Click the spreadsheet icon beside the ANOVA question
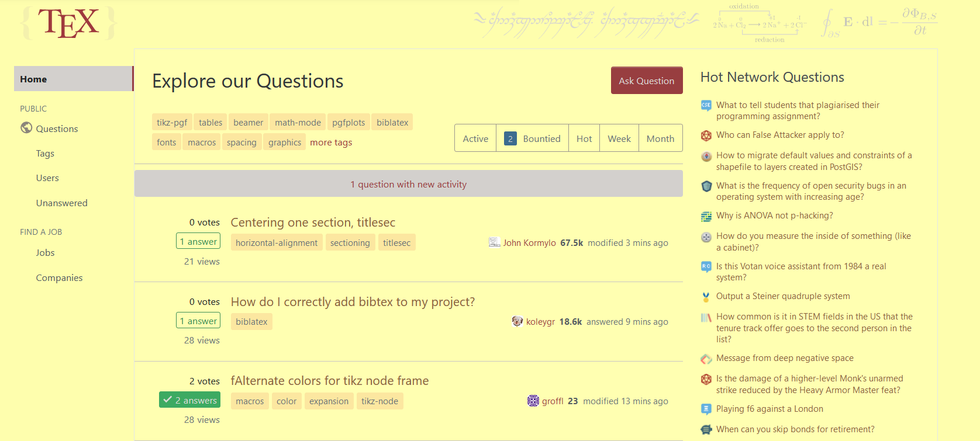Image resolution: width=980 pixels, height=441 pixels. point(706,216)
